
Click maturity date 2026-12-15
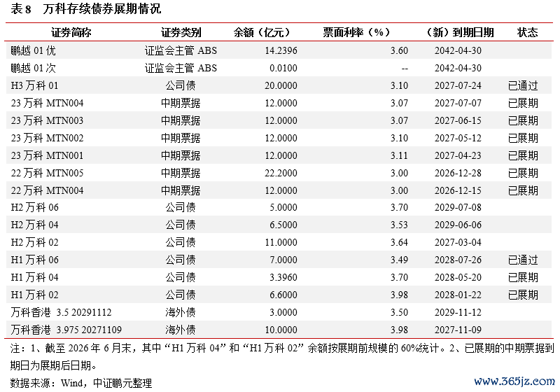click(458, 190)
